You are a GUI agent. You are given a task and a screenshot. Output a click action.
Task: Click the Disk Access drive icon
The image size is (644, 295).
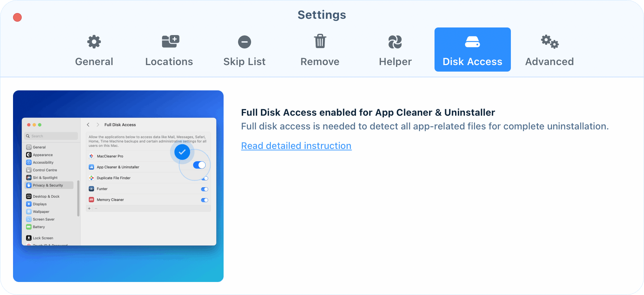pos(473,42)
